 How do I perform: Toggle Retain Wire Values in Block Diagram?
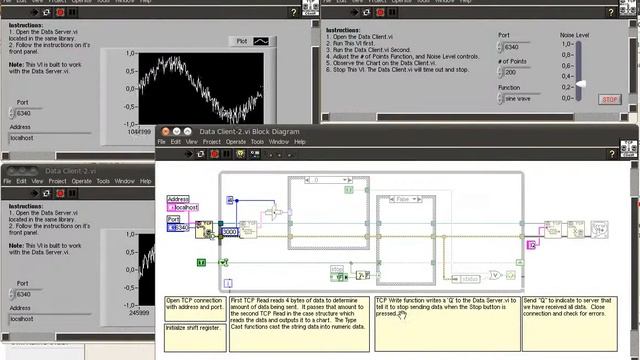pyautogui.click(x=255, y=154)
